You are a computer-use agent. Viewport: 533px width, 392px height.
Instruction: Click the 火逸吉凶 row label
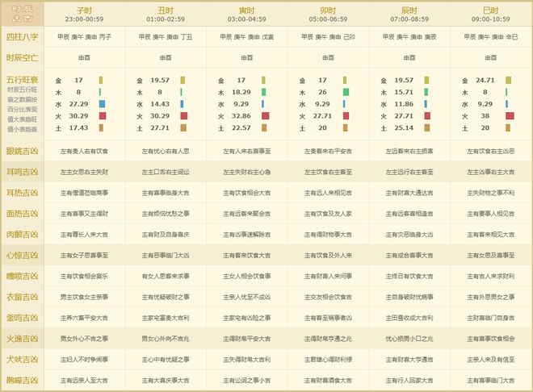pyautogui.click(x=22, y=339)
